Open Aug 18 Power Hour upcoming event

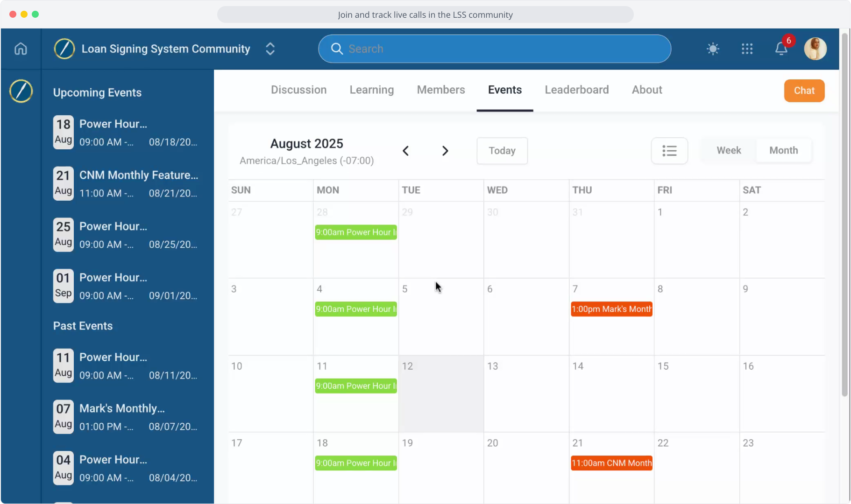click(126, 133)
